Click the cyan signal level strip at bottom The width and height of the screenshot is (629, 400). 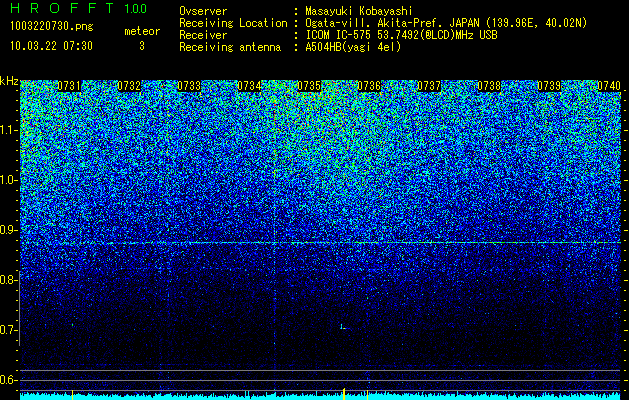point(321,396)
